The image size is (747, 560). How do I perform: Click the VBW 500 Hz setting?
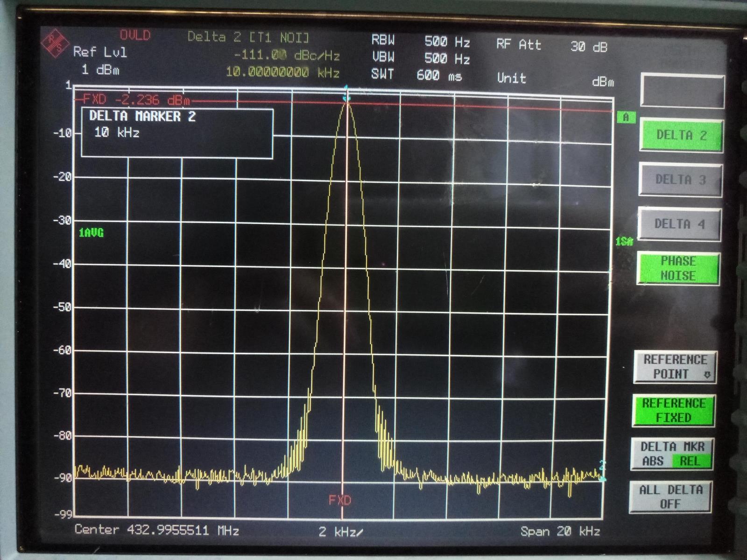[420, 58]
